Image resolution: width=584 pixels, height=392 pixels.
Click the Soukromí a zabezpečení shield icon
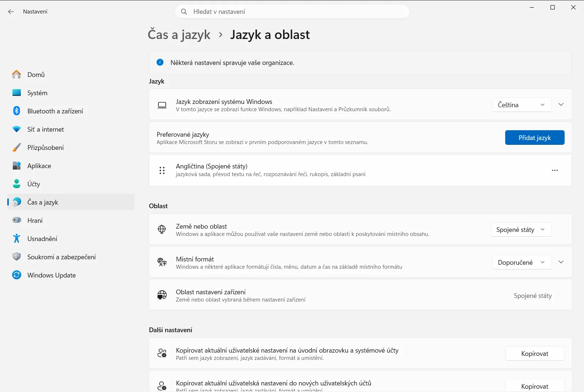[x=16, y=257]
